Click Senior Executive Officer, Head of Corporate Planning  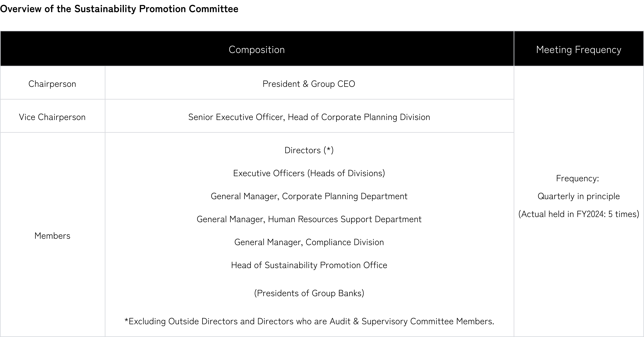[309, 117]
